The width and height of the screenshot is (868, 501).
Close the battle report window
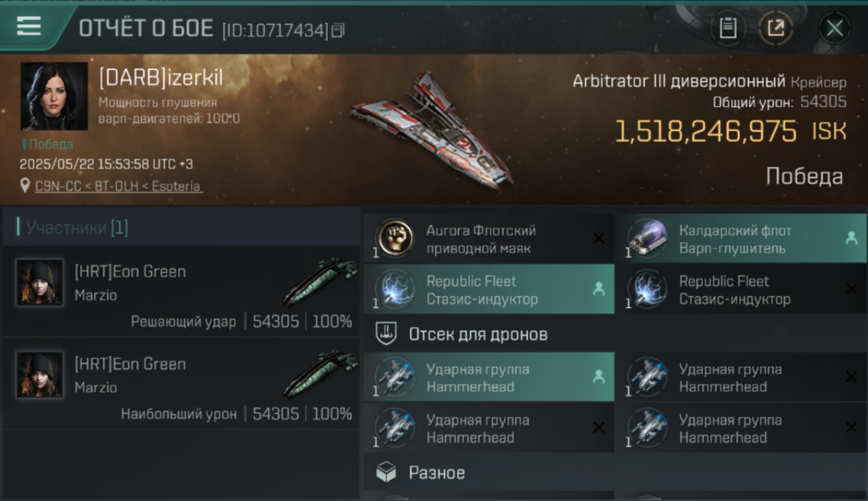tap(835, 28)
